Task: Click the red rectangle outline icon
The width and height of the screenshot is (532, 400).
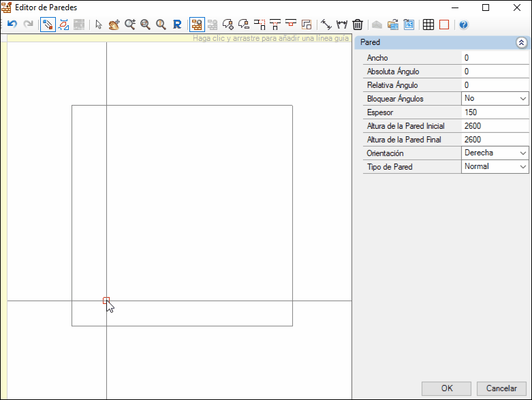Action: coord(444,25)
